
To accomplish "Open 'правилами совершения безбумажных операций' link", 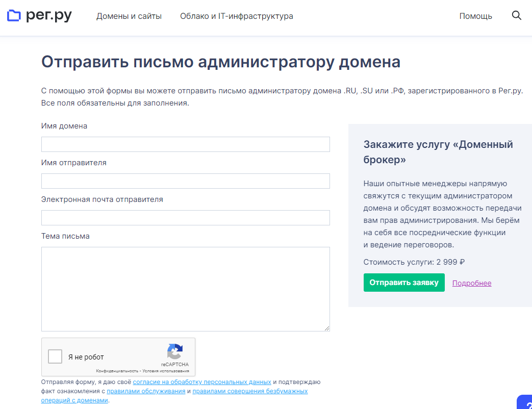I will [174, 395].
